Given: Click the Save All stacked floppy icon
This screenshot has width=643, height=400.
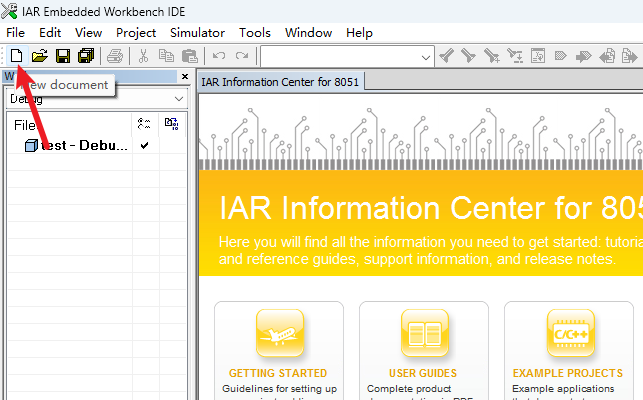Looking at the screenshot, I should (x=86, y=56).
